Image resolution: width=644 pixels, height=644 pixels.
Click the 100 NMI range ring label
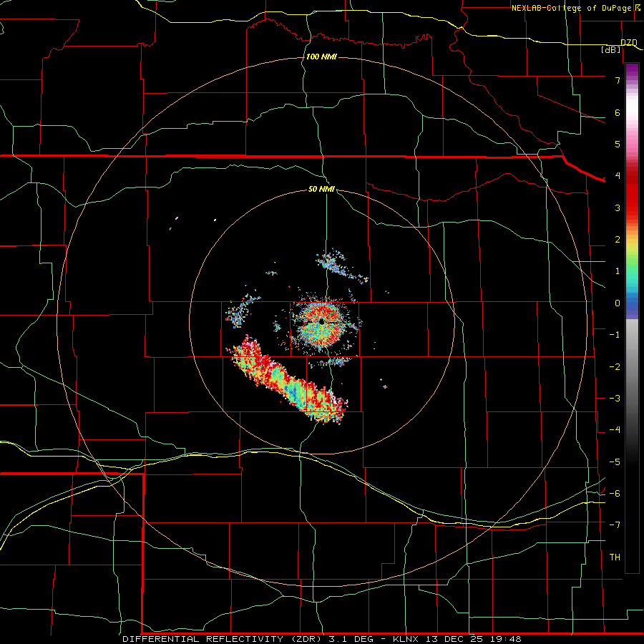[321, 57]
